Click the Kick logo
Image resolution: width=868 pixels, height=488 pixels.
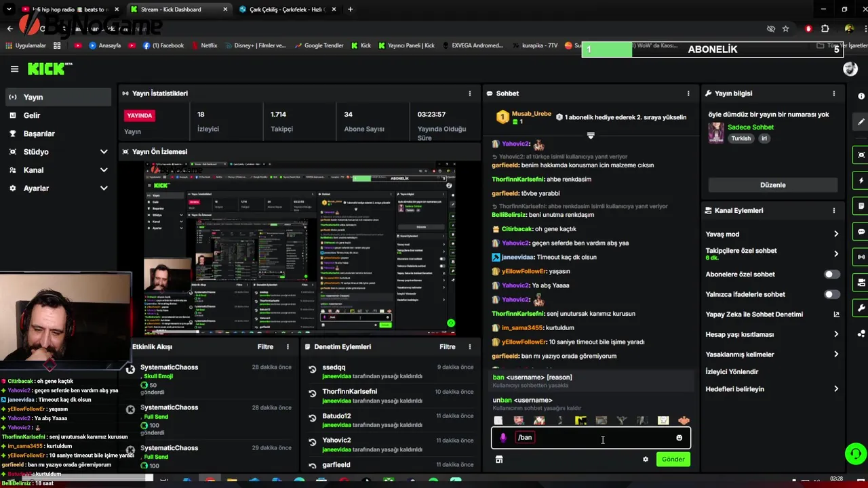pyautogui.click(x=49, y=68)
